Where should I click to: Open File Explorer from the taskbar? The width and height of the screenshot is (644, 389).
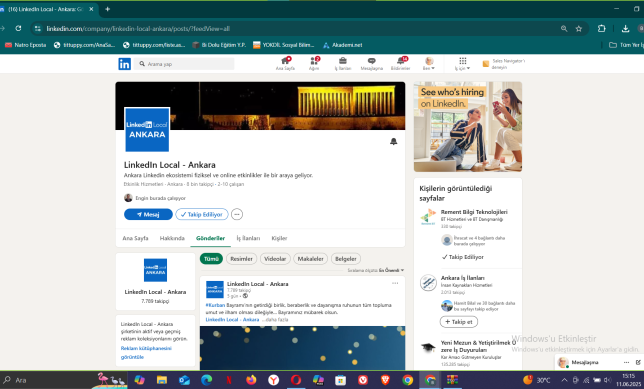(162, 380)
